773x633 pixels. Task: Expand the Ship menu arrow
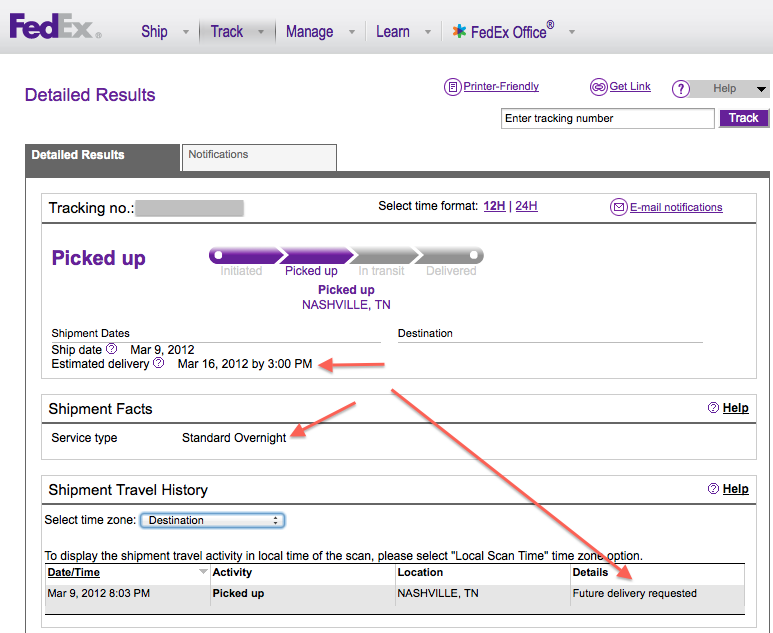coord(186,32)
